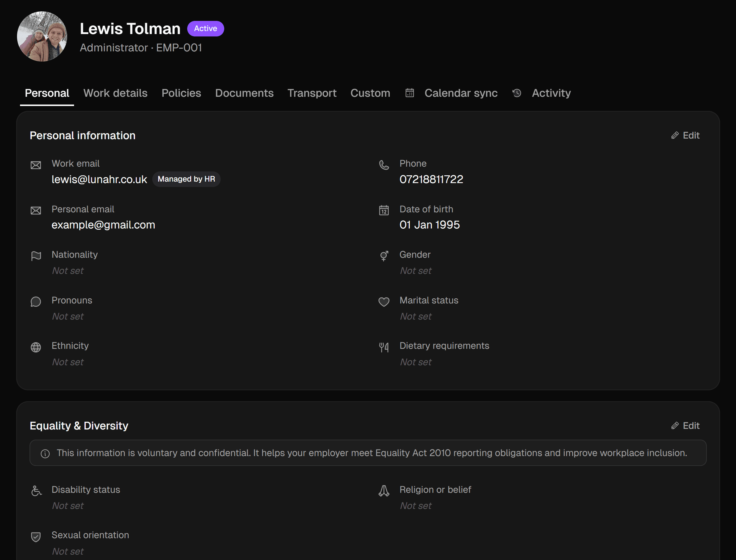This screenshot has height=560, width=736.
Task: Click the globe icon beside Ethnicity
Action: click(x=36, y=347)
